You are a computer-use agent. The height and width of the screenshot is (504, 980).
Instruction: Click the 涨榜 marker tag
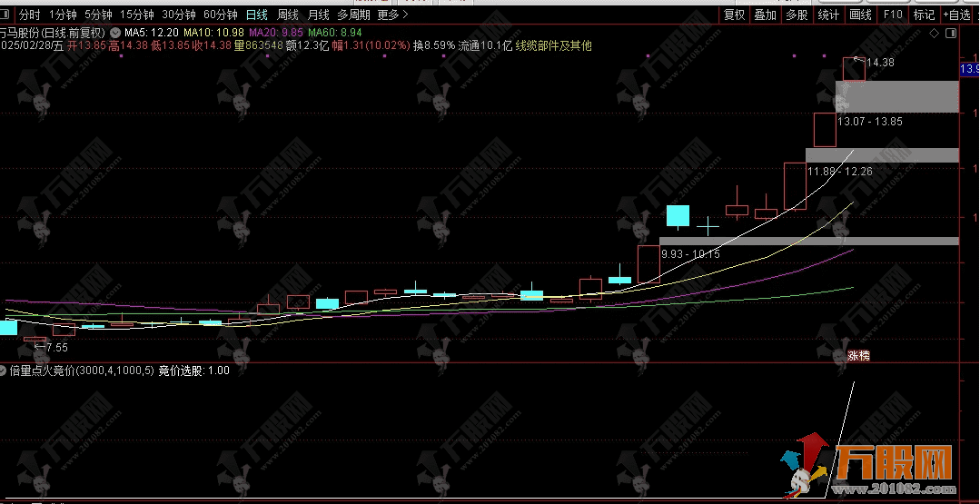(858, 355)
